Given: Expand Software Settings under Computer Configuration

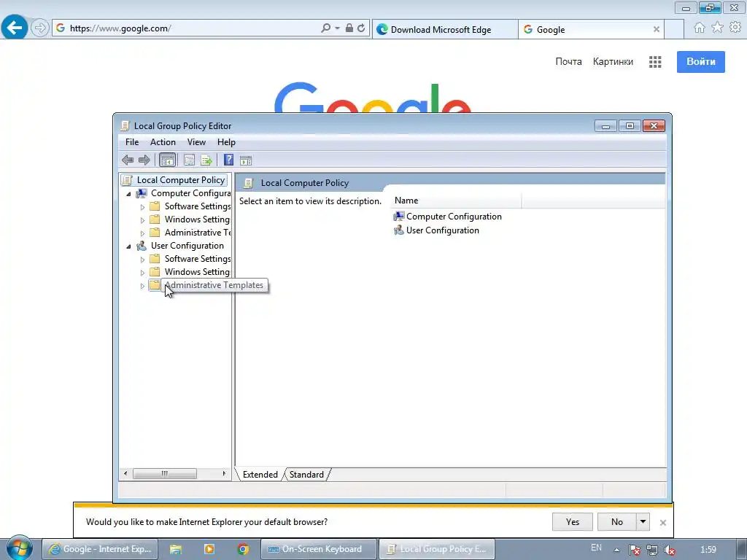Looking at the screenshot, I should [142, 207].
